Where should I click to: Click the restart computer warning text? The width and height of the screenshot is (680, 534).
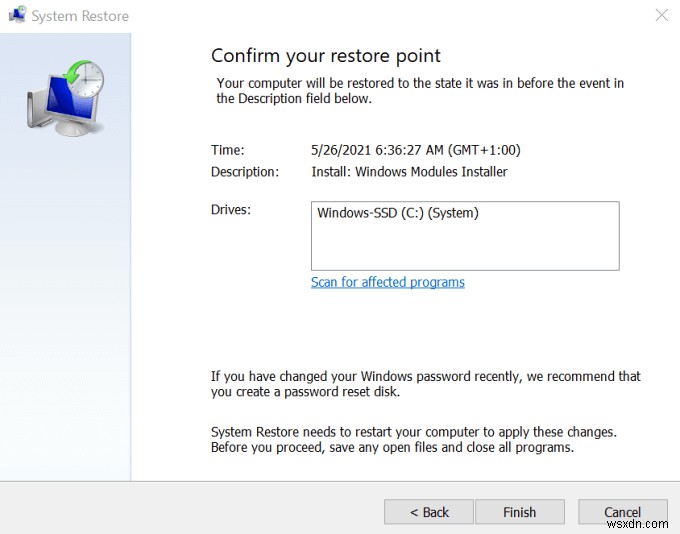(x=414, y=439)
